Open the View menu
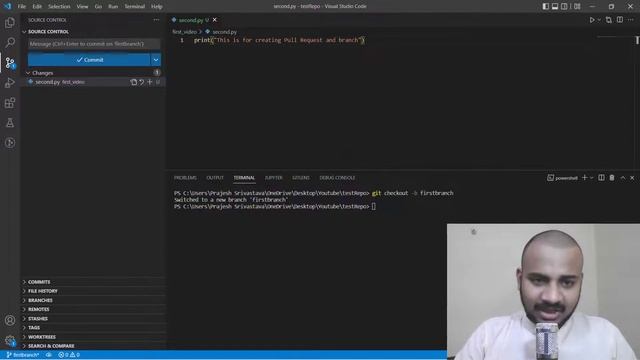 pos(82,7)
